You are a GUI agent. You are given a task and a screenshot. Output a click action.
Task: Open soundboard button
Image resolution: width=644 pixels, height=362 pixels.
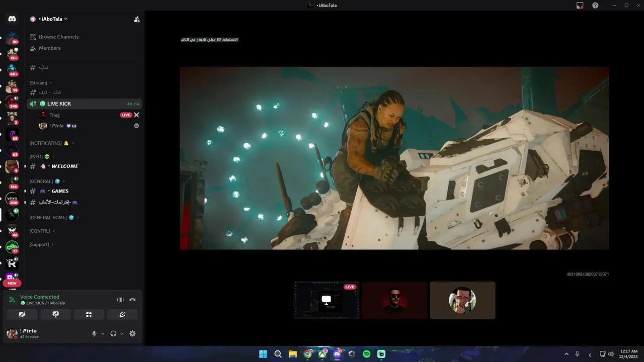[x=122, y=314]
